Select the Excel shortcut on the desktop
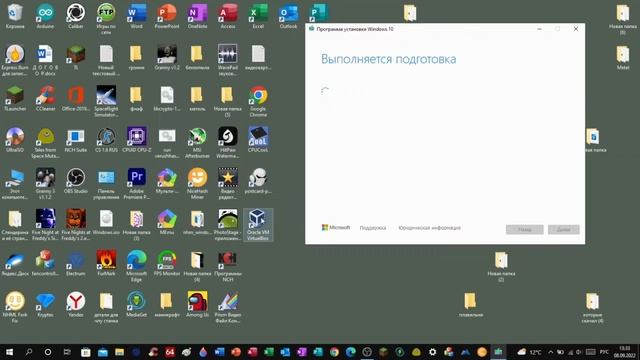Viewport: 640px width, 360px height. coord(258,16)
